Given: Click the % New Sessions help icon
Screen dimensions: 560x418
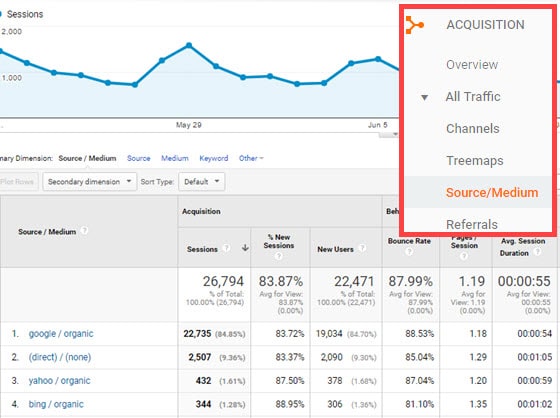Looking at the screenshot, I should click(279, 256).
